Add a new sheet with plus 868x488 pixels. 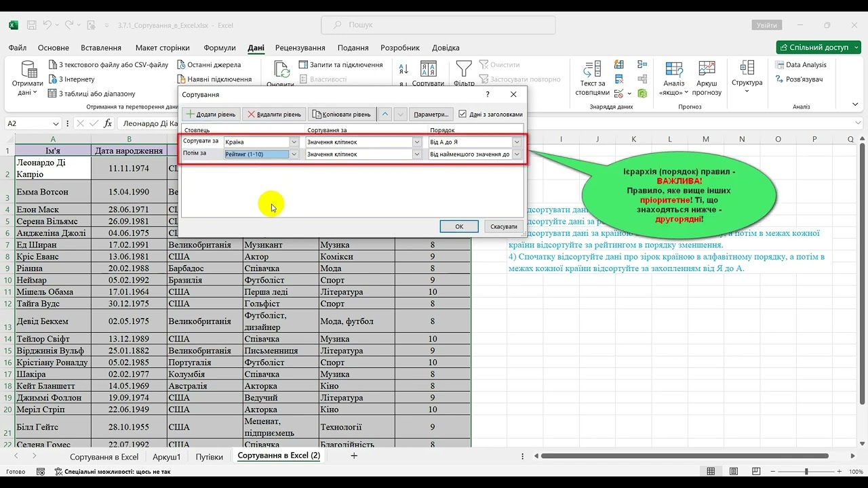pyautogui.click(x=354, y=456)
